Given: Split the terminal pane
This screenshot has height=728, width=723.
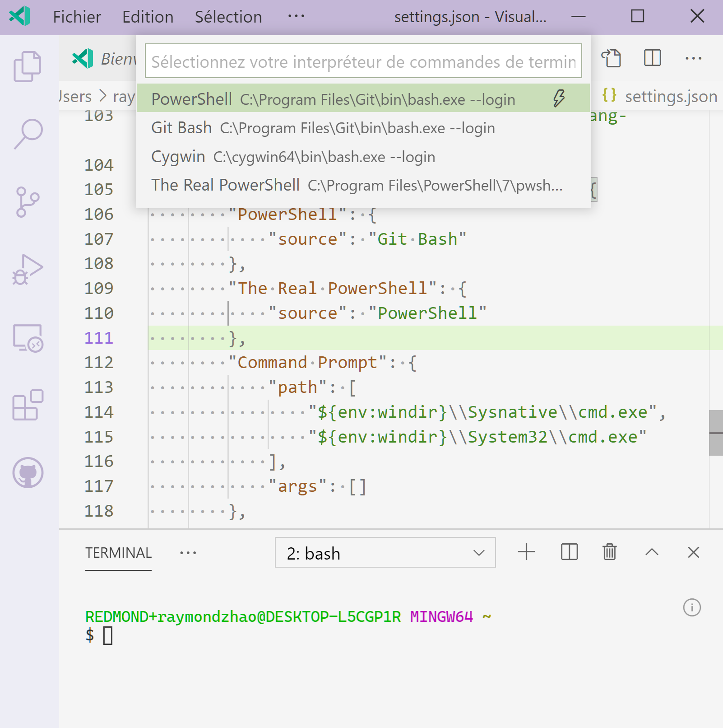Looking at the screenshot, I should pyautogui.click(x=569, y=552).
